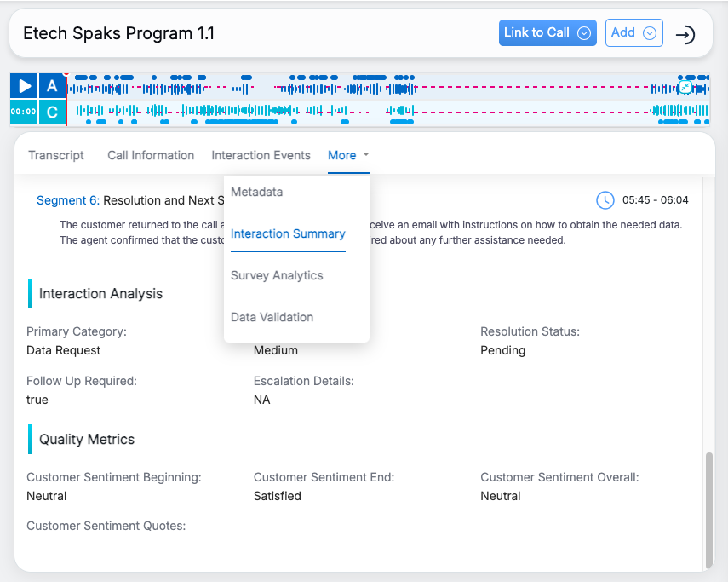Click the exit arrow icon in the header
728x582 pixels.
(685, 34)
